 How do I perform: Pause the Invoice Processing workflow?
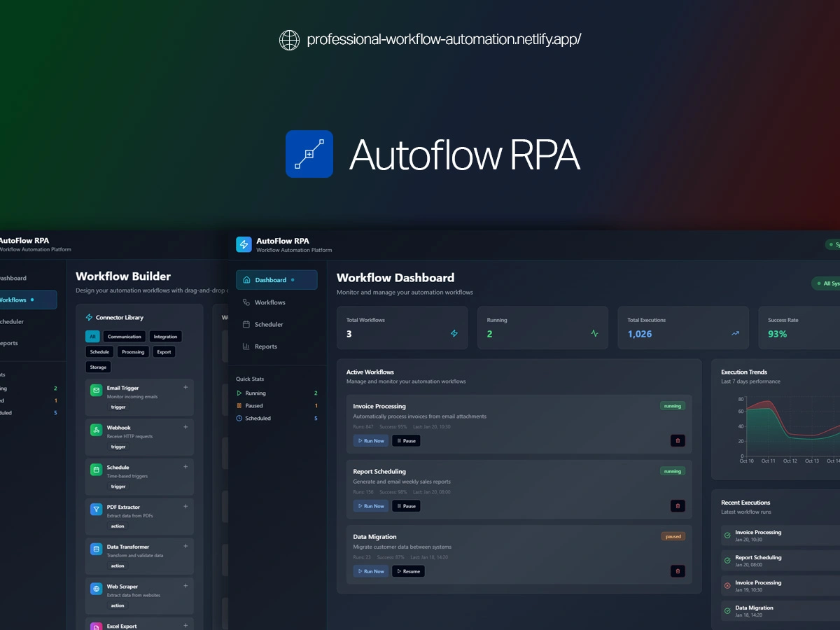[x=406, y=441]
